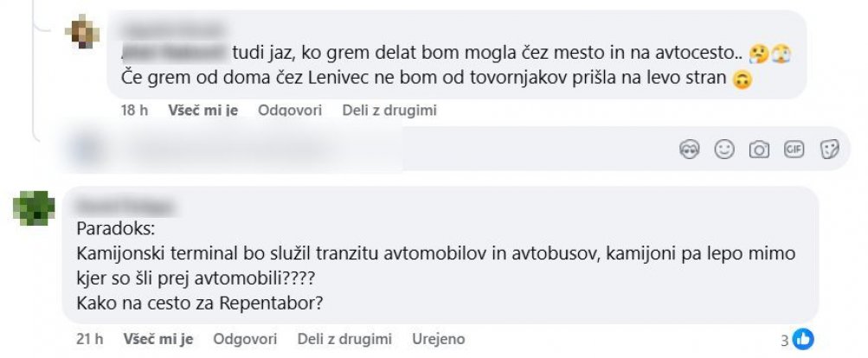Open the 18 h timestamp link

[x=134, y=110]
